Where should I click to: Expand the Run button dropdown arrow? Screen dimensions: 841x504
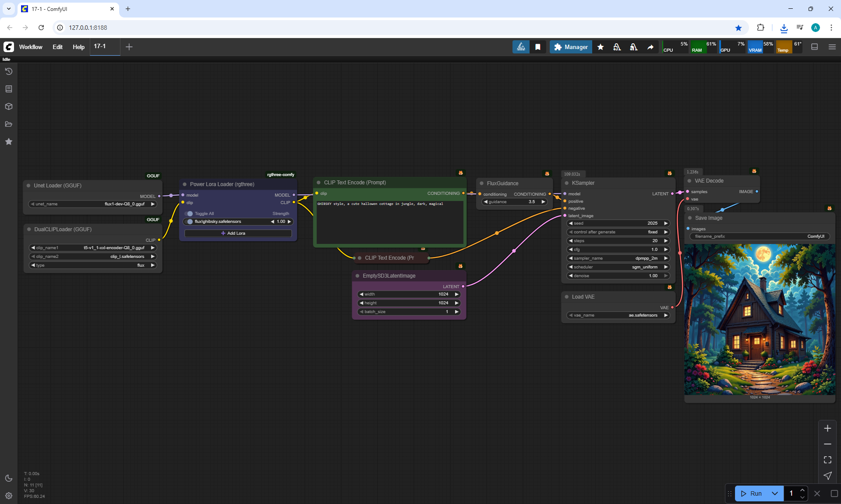[x=774, y=493]
